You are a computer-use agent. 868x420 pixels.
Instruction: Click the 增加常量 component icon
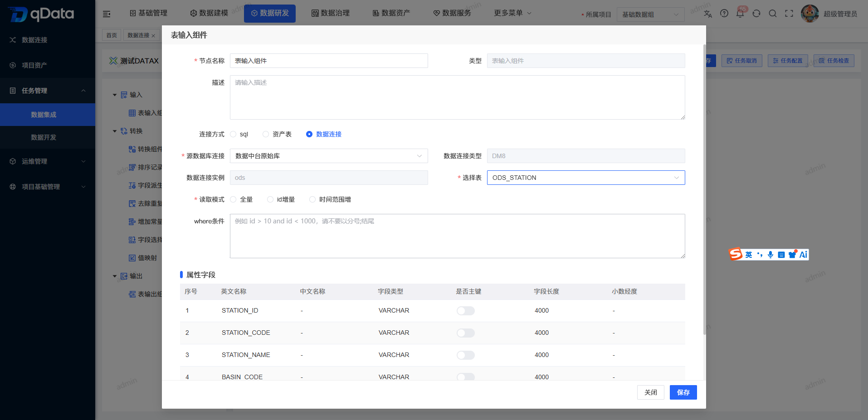point(132,222)
